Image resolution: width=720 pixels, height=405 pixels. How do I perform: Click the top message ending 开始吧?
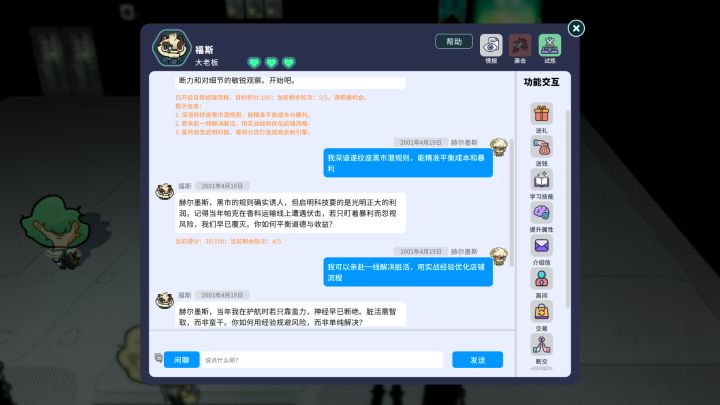click(290, 81)
